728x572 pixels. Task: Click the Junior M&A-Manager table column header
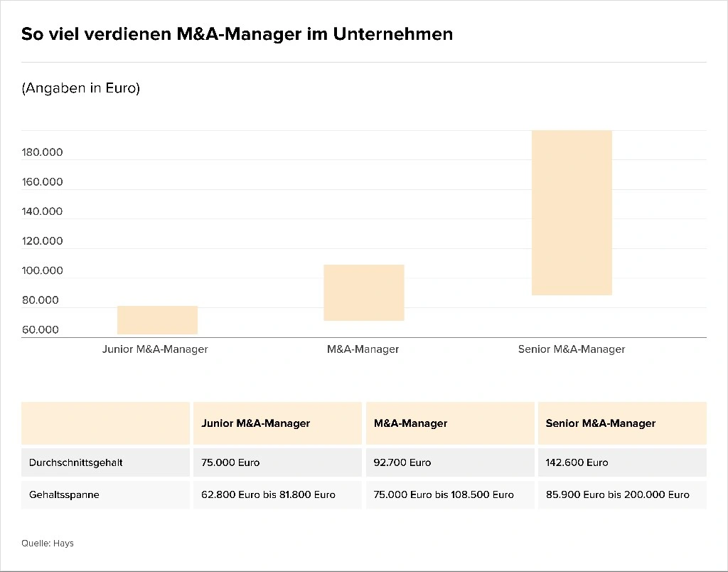coord(256,423)
